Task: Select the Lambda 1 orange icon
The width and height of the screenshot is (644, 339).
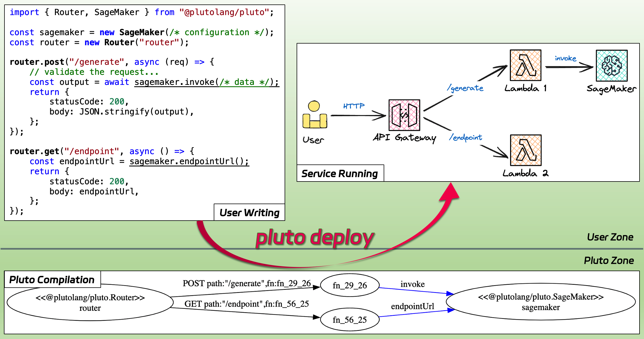Action: 525,65
